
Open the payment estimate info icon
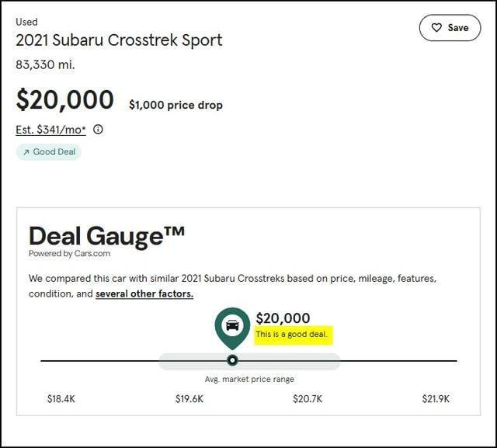click(x=98, y=130)
